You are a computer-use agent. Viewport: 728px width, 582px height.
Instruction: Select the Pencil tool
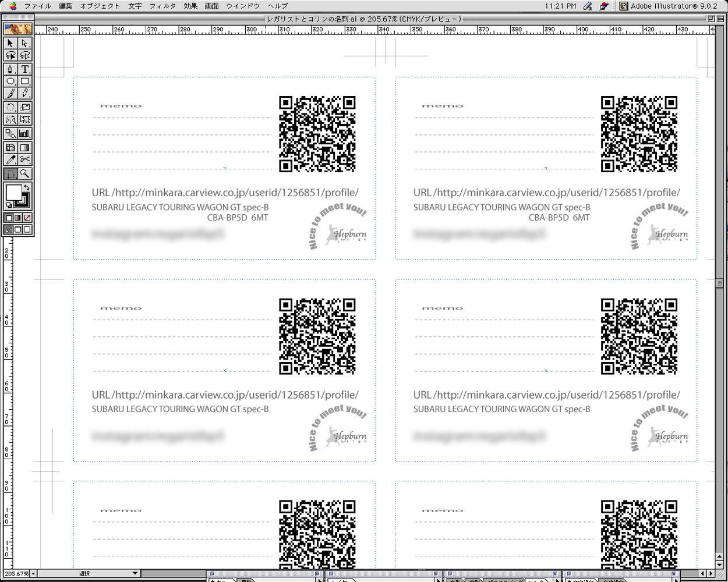point(24,93)
